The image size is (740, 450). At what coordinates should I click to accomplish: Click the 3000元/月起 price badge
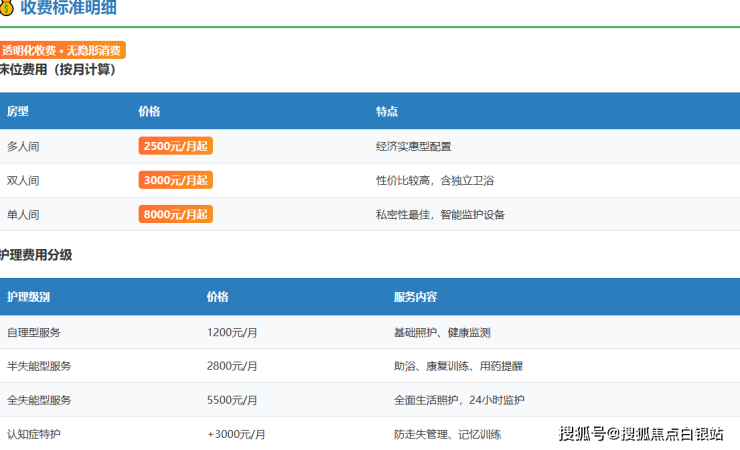point(175,180)
